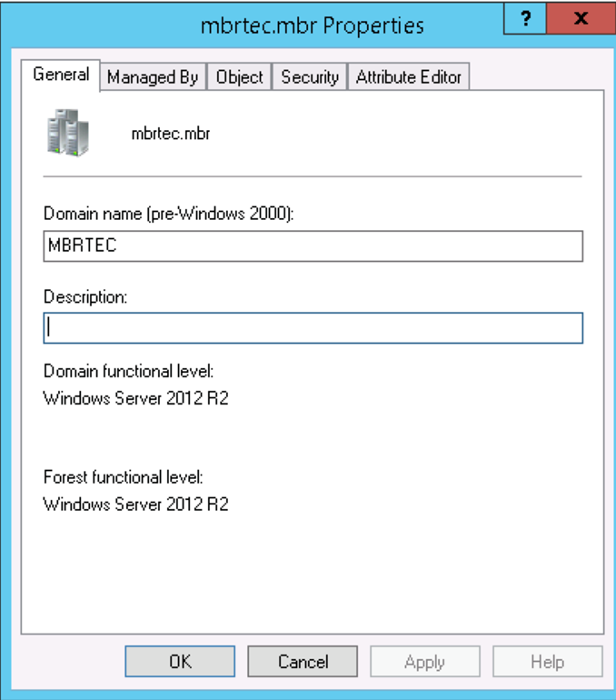
Task: Open the Managed By tab
Action: (x=153, y=77)
